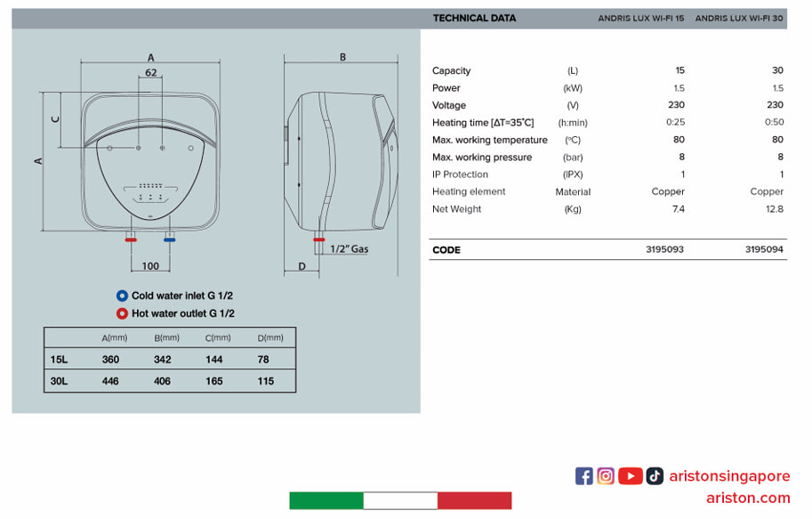Click the side view heater diagram
This screenshot has height=519, width=812.
tap(342, 162)
